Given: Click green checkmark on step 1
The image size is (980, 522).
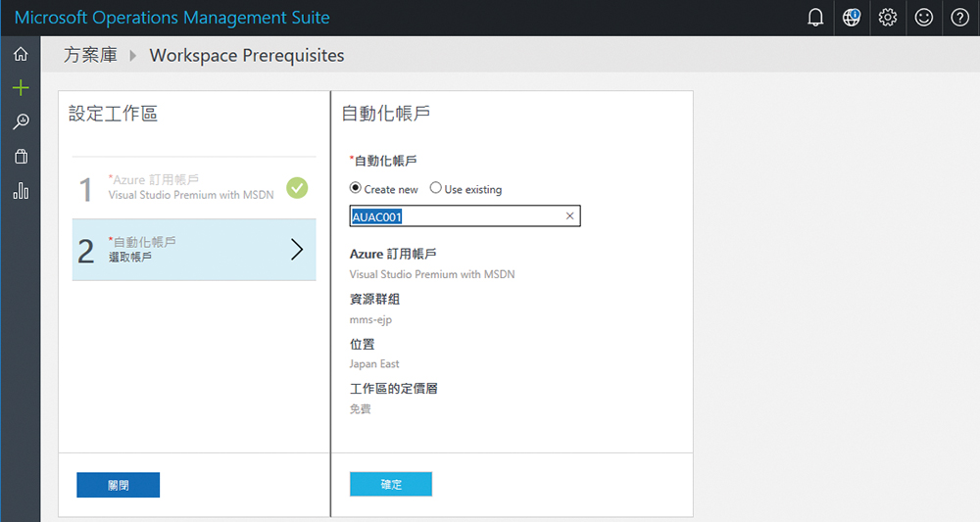Looking at the screenshot, I should [297, 188].
